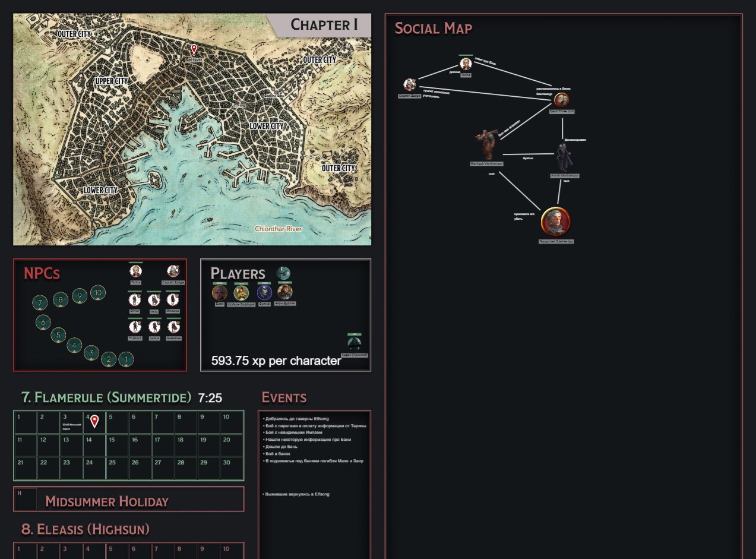Click the Players heading
Screen dimensions: 756x559
(x=238, y=273)
